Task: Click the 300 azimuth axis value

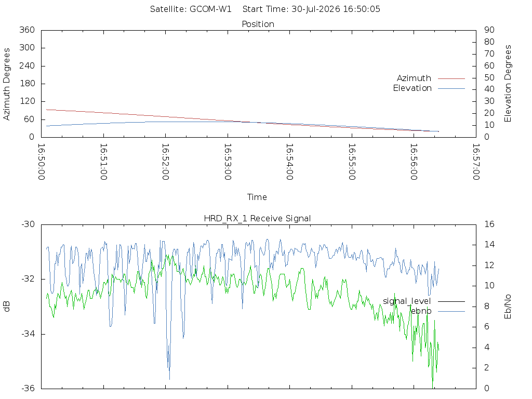Action: [x=27, y=47]
